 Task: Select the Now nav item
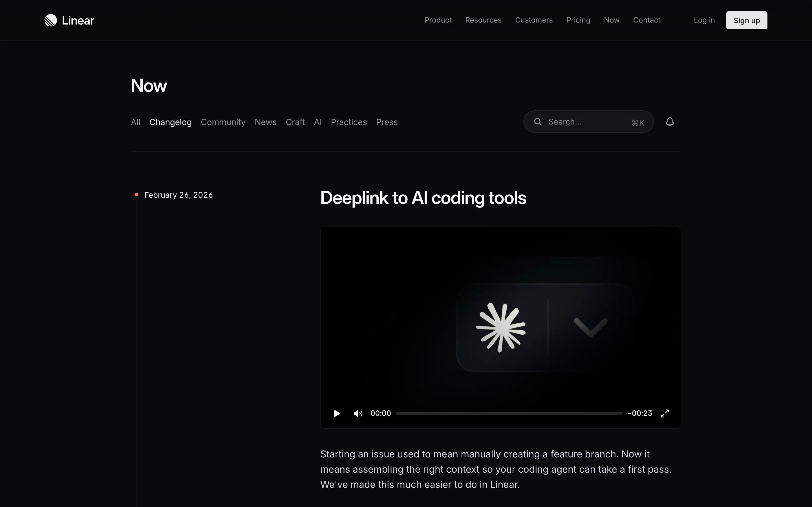point(611,20)
